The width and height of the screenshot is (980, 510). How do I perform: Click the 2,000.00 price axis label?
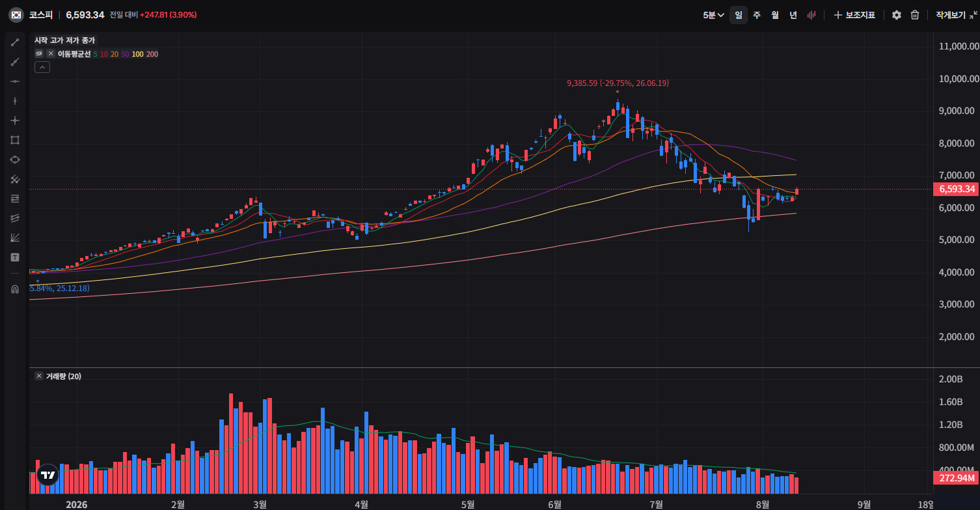coord(957,337)
